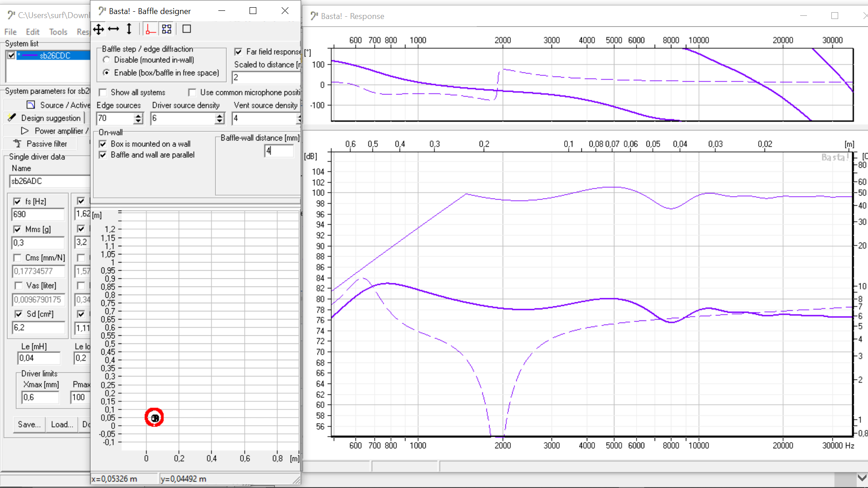Click the Save... button
Image resolution: width=868 pixels, height=488 pixels.
point(29,424)
